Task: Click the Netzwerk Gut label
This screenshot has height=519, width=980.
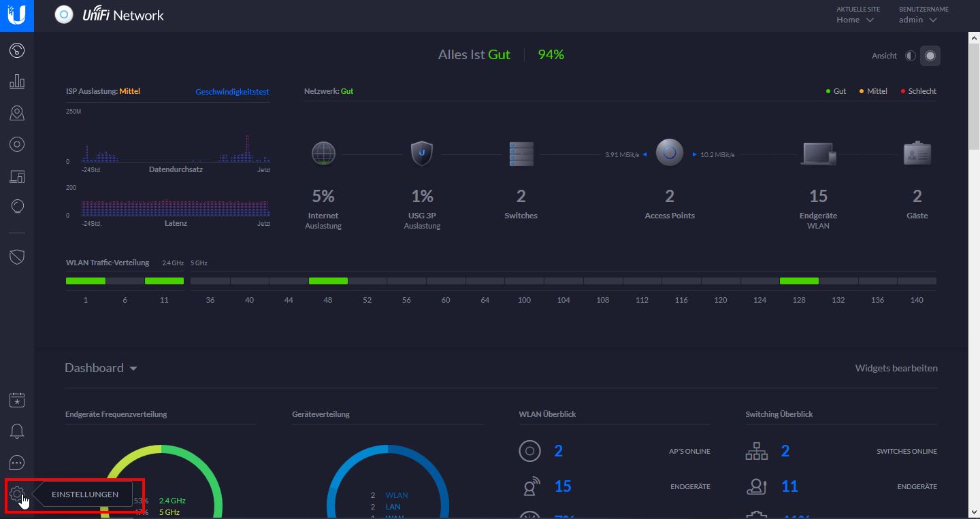Action: (x=329, y=91)
